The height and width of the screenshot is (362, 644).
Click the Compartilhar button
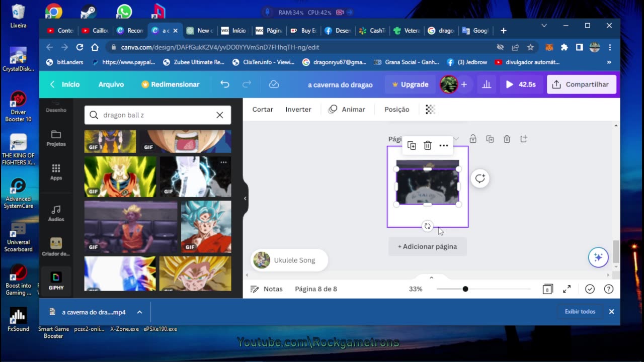click(581, 84)
